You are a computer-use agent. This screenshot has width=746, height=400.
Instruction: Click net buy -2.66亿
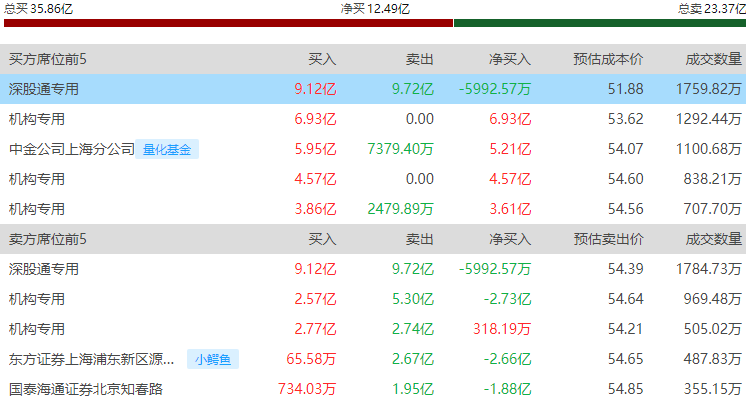[x=507, y=359]
